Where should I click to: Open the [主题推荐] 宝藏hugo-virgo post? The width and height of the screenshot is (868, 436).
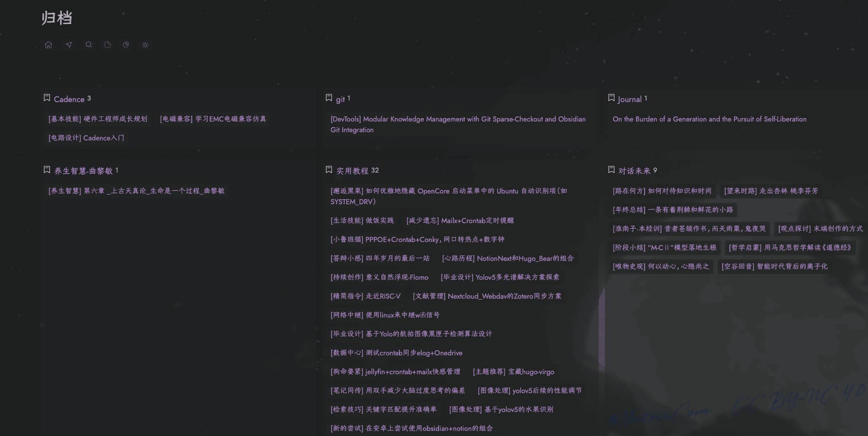[x=513, y=372]
